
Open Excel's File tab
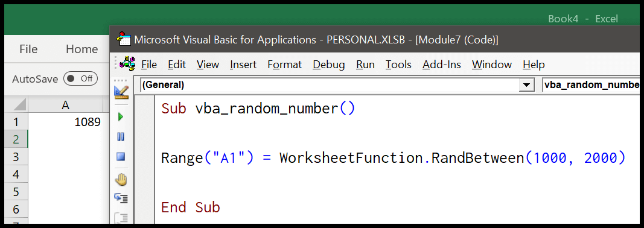click(x=28, y=49)
